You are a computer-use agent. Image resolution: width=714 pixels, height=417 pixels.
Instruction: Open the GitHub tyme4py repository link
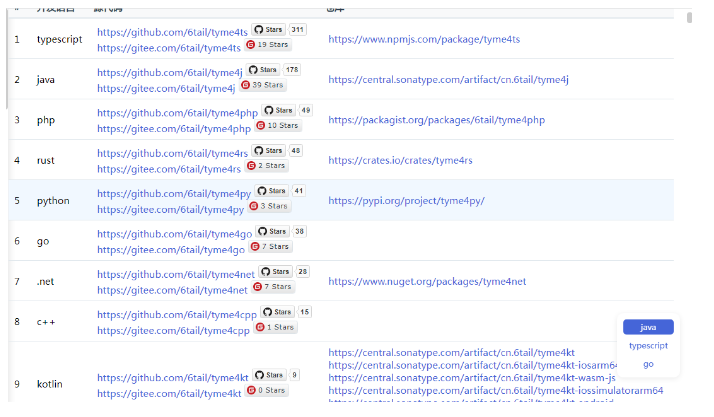click(173, 193)
